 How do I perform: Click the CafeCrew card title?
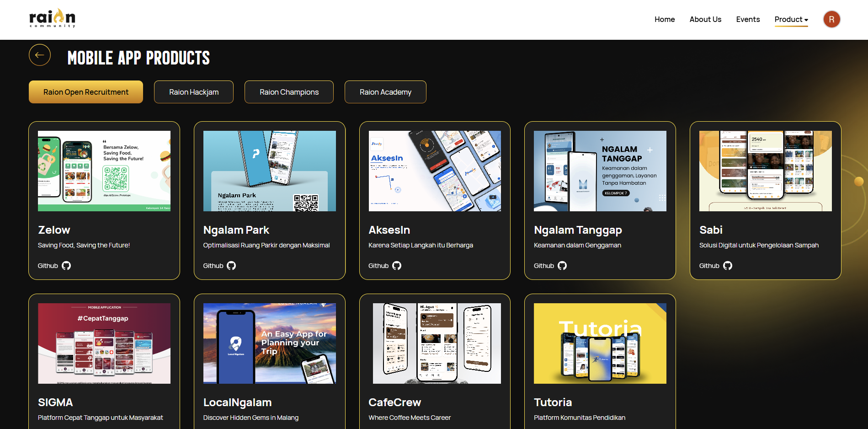pos(395,402)
